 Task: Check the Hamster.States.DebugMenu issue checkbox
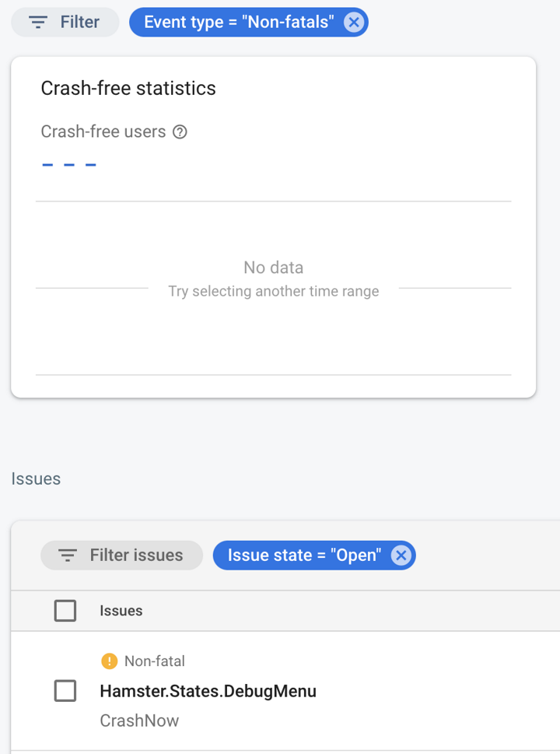click(x=65, y=690)
